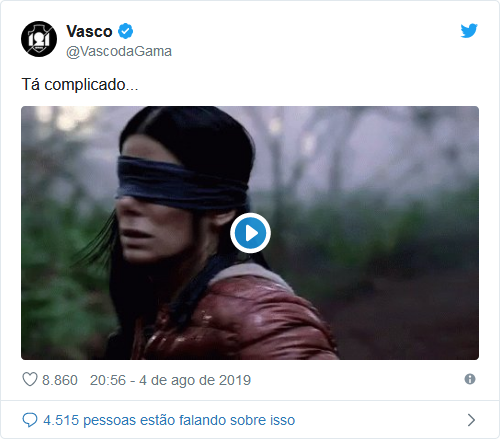Click the conversation footer bar
The height and width of the screenshot is (439, 500).
(x=250, y=420)
